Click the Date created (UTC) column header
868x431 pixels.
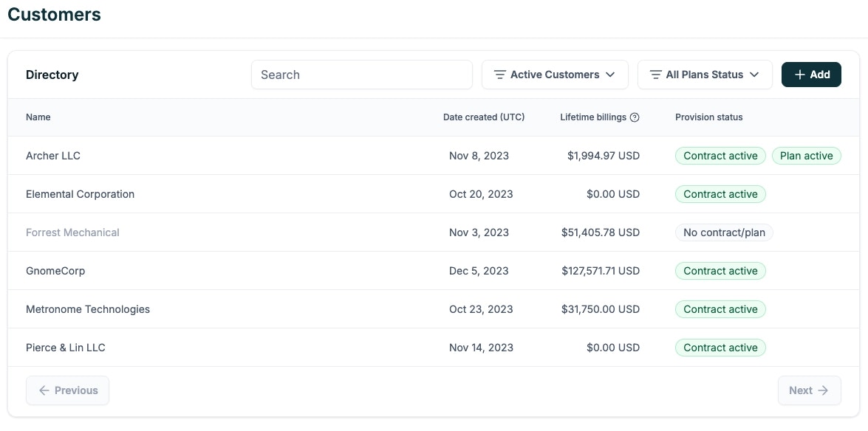click(483, 117)
